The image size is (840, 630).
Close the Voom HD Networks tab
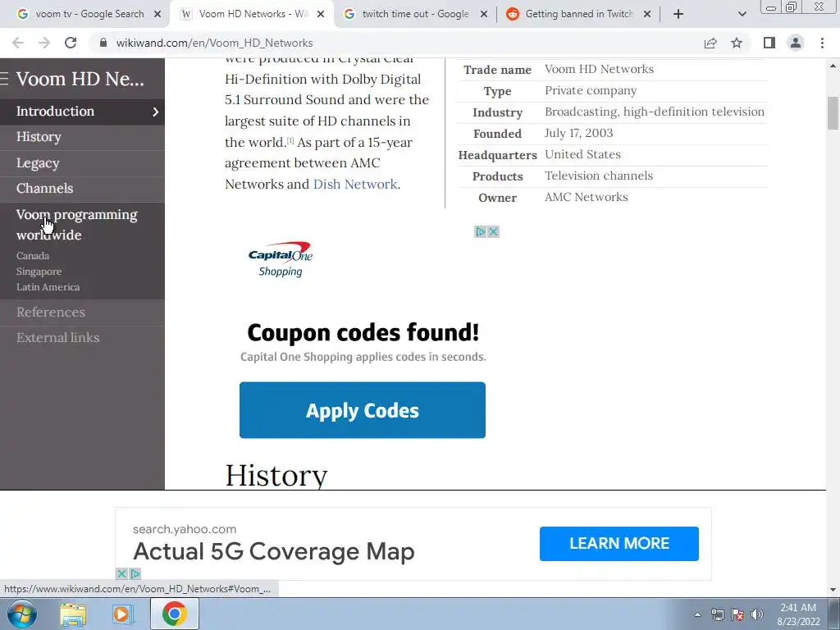pyautogui.click(x=321, y=14)
